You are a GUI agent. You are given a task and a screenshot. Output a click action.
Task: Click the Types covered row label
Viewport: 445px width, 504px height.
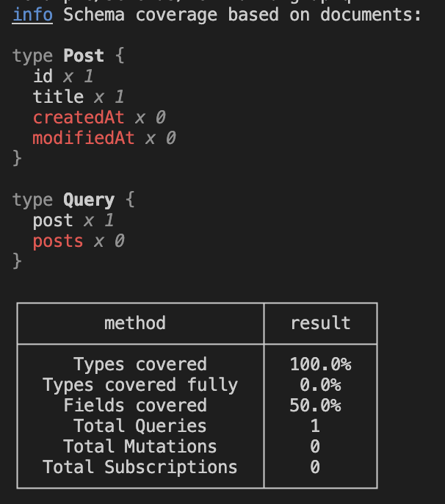click(140, 364)
